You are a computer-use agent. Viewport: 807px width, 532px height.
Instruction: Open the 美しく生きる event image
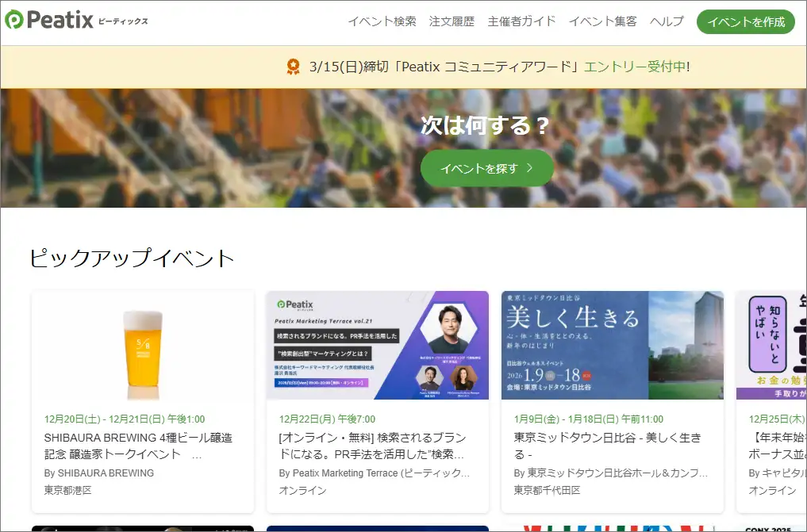(x=612, y=345)
